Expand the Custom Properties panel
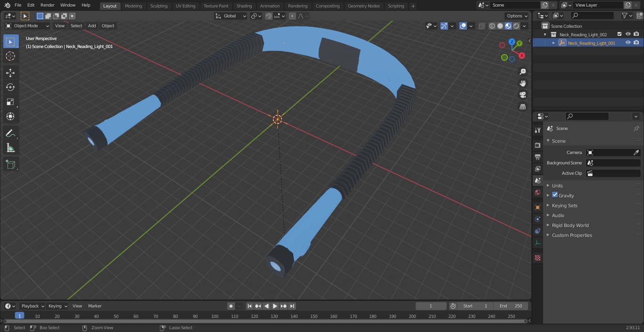 (572, 235)
